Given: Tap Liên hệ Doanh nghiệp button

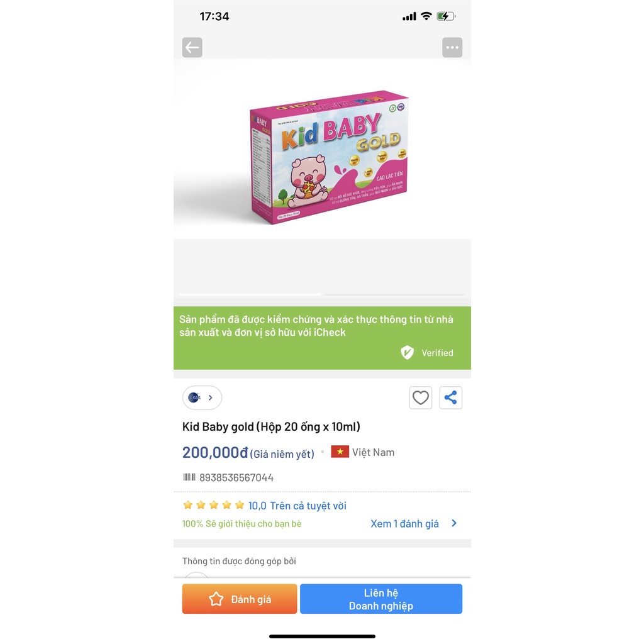Looking at the screenshot, I should [x=380, y=599].
